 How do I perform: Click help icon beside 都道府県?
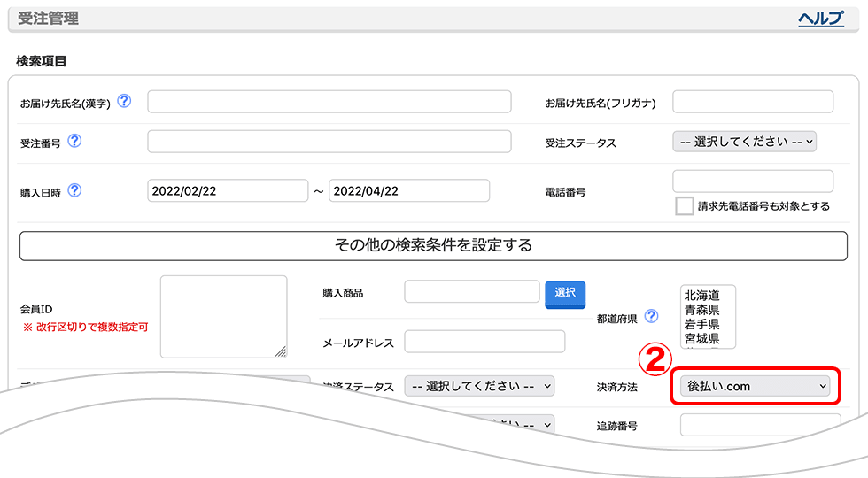click(652, 316)
